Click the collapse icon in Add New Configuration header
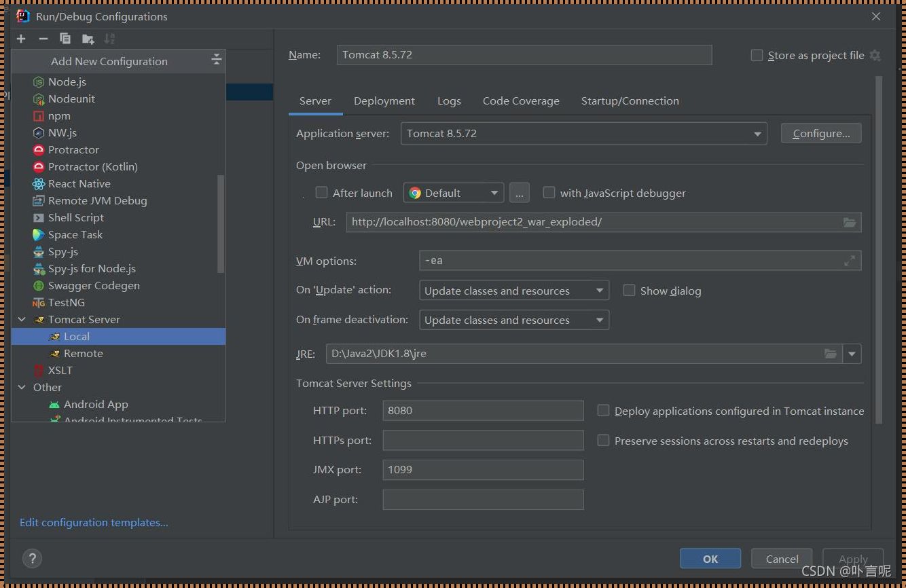The image size is (906, 588). click(216, 60)
